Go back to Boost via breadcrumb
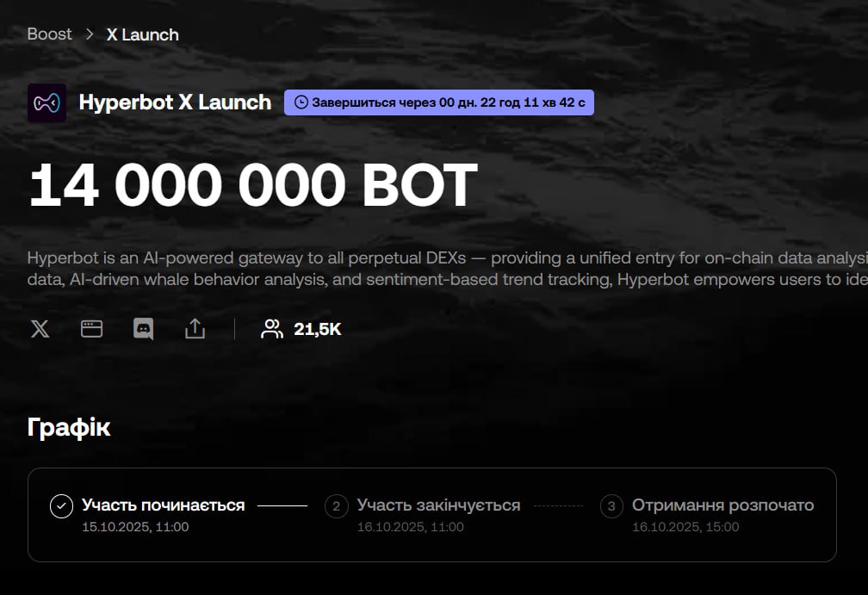This screenshot has height=595, width=868. [x=50, y=34]
